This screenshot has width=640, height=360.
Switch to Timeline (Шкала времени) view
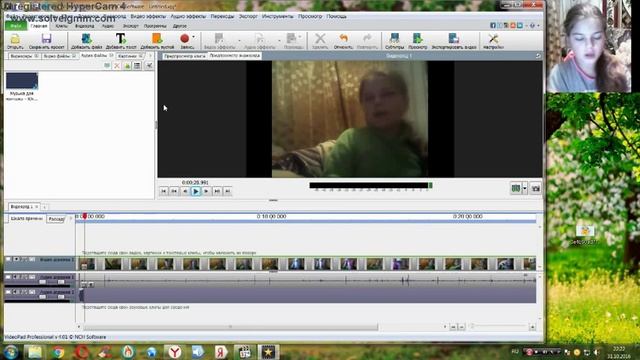(x=27, y=219)
